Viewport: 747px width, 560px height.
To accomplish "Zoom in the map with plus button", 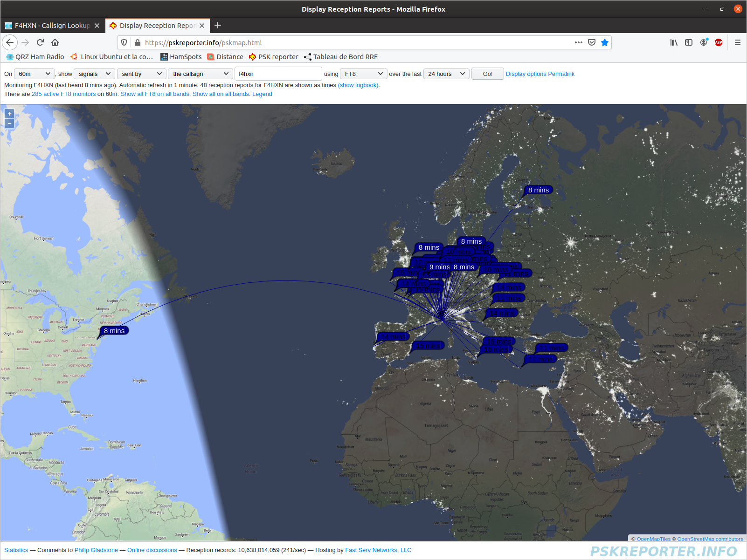I will pos(9,114).
